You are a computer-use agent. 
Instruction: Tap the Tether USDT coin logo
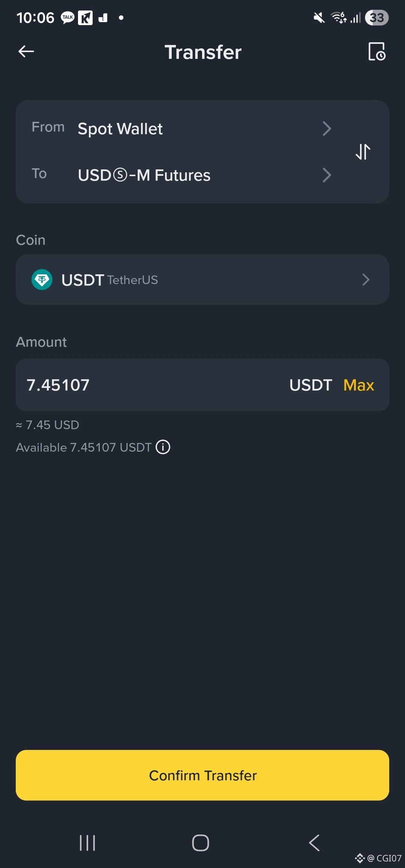click(42, 280)
